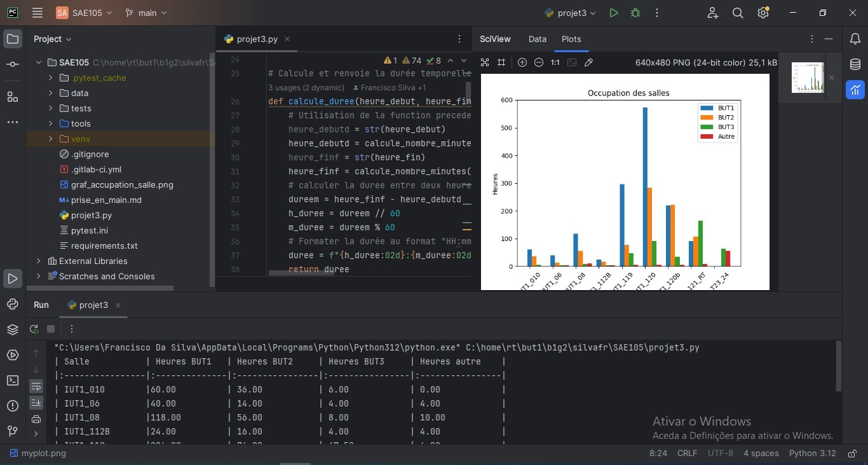This screenshot has height=465, width=868.
Task: Expand the tests folder in project tree
Action: (50, 108)
